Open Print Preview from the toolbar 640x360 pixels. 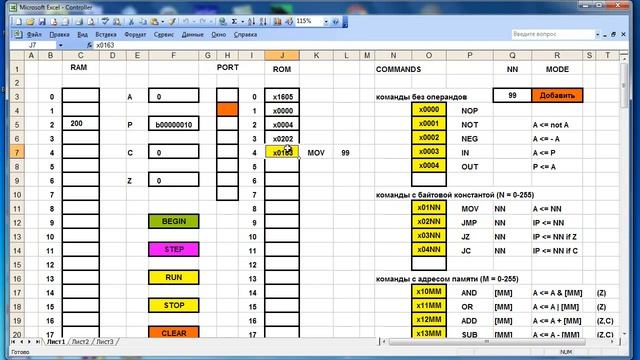91,22
